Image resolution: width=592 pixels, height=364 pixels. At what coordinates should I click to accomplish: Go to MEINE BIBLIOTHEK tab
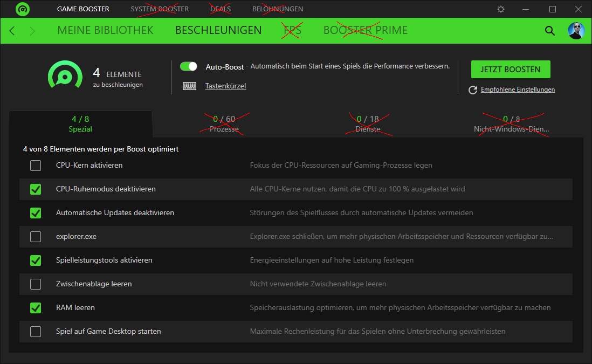(105, 30)
